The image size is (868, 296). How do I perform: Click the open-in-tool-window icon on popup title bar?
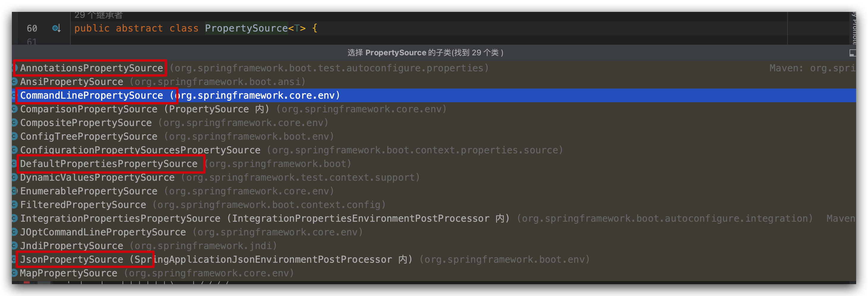853,53
